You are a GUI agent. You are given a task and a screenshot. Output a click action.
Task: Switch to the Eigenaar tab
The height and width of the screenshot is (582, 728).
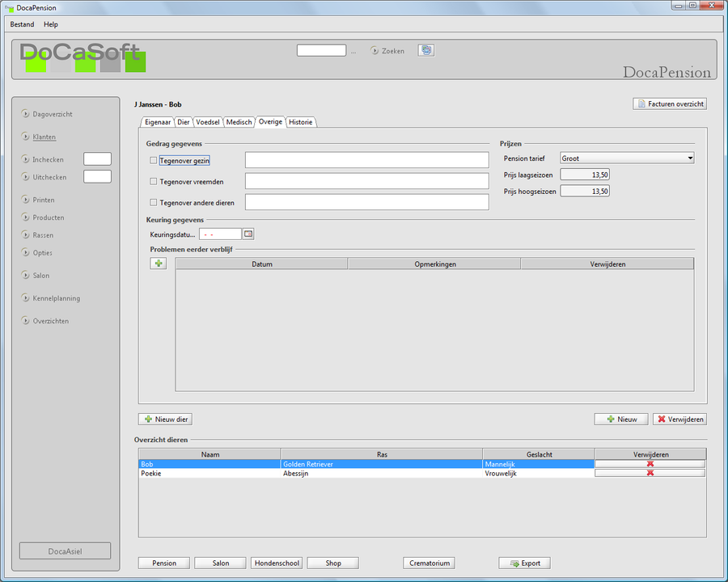(x=158, y=122)
